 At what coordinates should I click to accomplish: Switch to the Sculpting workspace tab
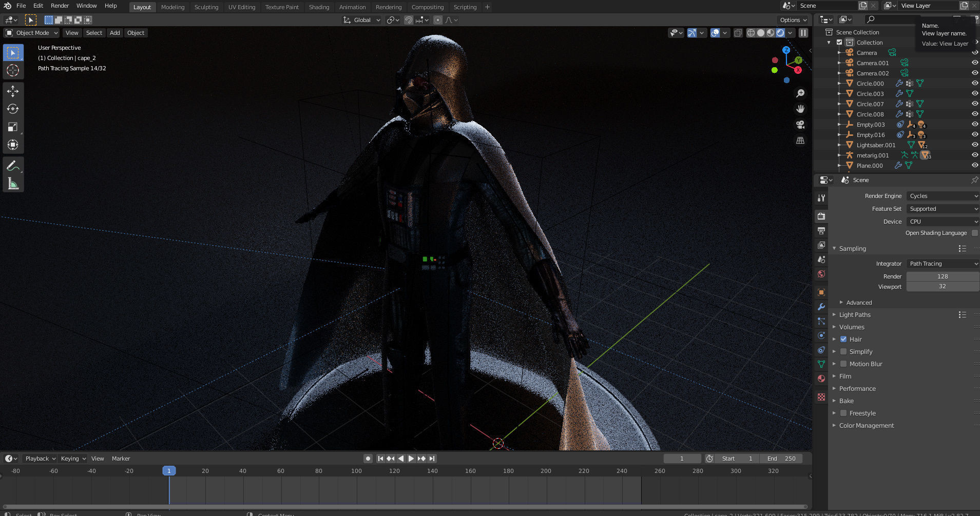[206, 7]
